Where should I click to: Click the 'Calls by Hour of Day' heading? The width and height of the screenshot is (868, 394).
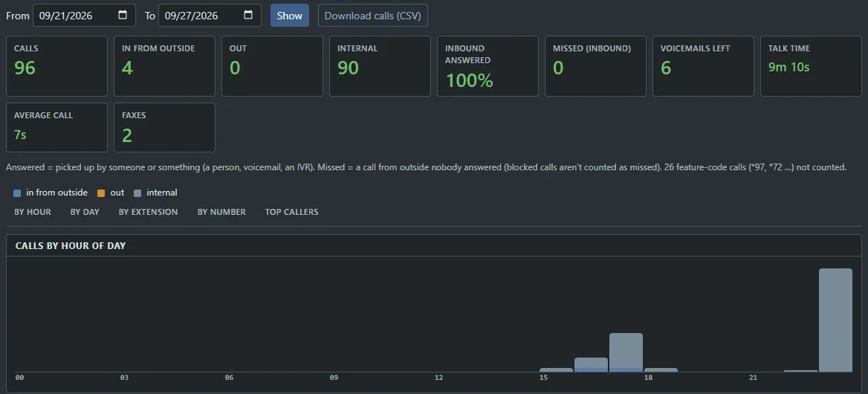point(71,246)
